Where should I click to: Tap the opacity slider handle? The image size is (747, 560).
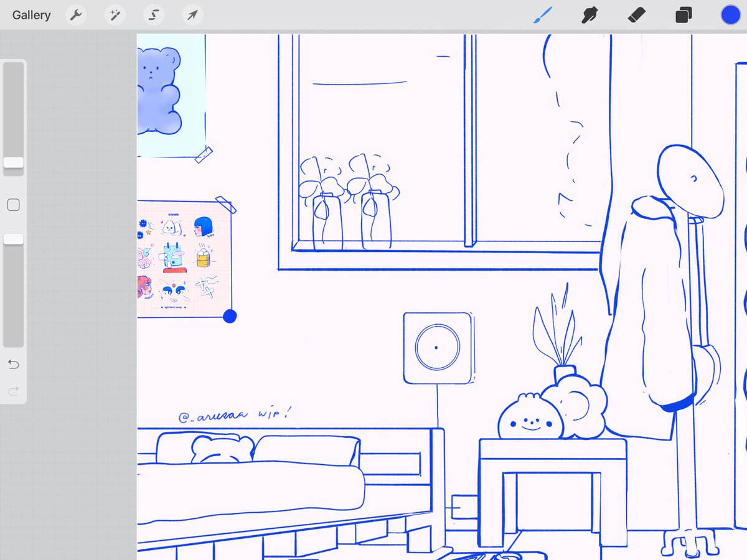click(x=13, y=238)
